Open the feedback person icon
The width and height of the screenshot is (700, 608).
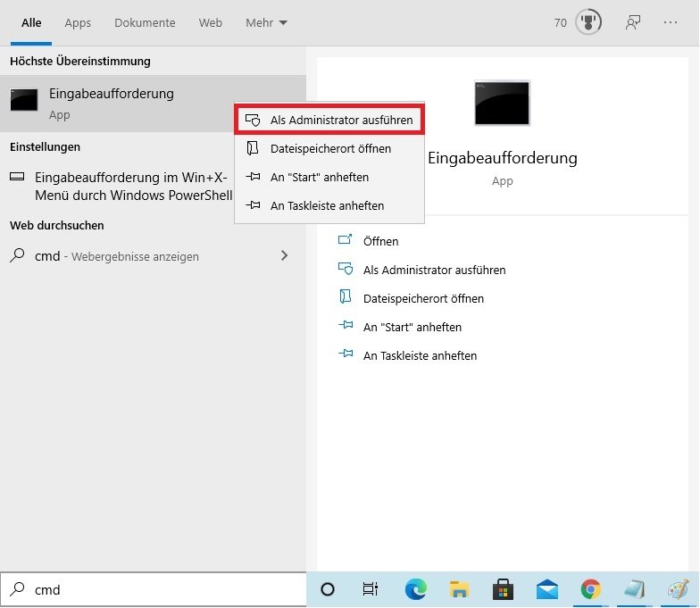click(633, 23)
